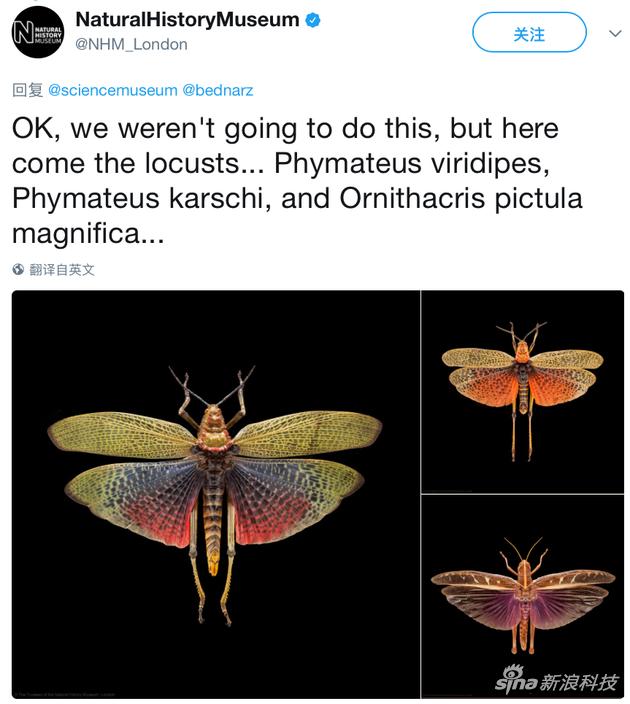
Task: Open the large green-winged locust photo
Action: 216,494
